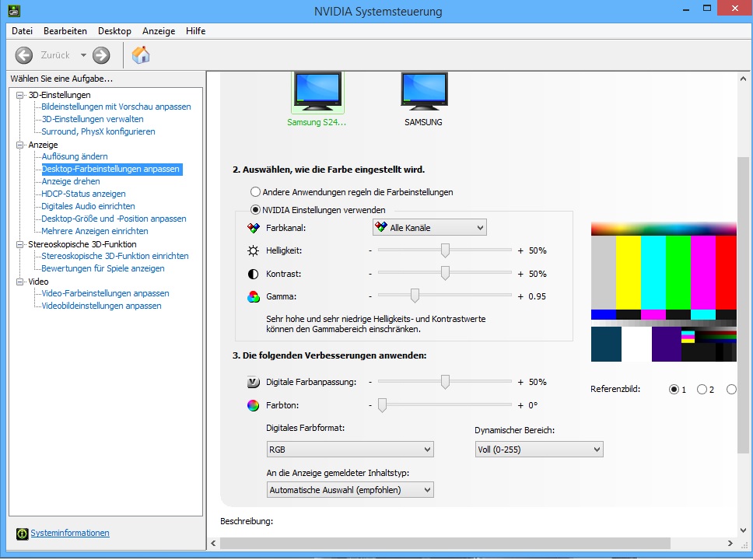Open the Dynamischer Bereich dropdown

(x=539, y=450)
